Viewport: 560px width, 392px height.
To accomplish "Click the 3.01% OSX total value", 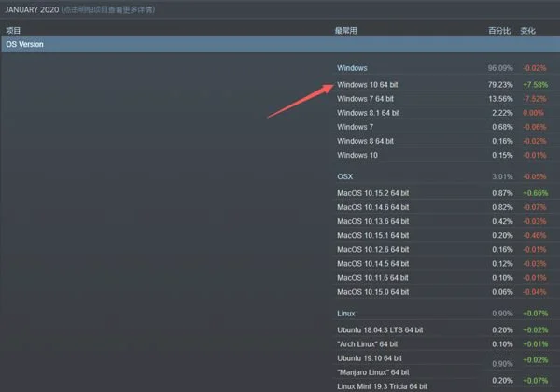I will pyautogui.click(x=502, y=176).
